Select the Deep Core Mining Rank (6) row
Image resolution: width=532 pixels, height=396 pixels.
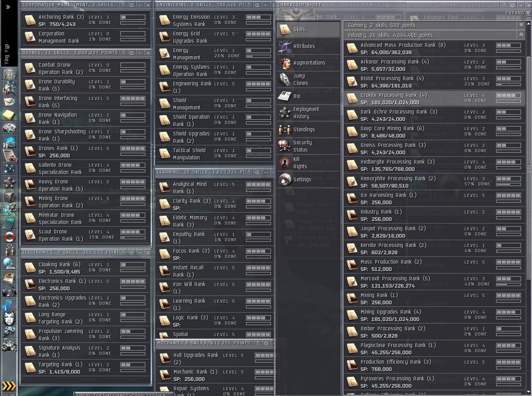(x=434, y=132)
